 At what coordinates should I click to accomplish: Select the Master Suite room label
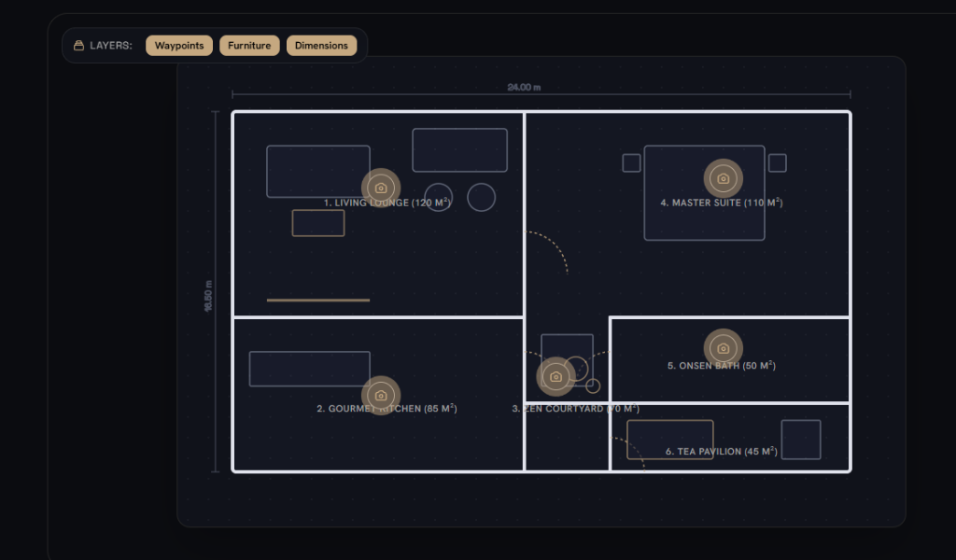[722, 203]
